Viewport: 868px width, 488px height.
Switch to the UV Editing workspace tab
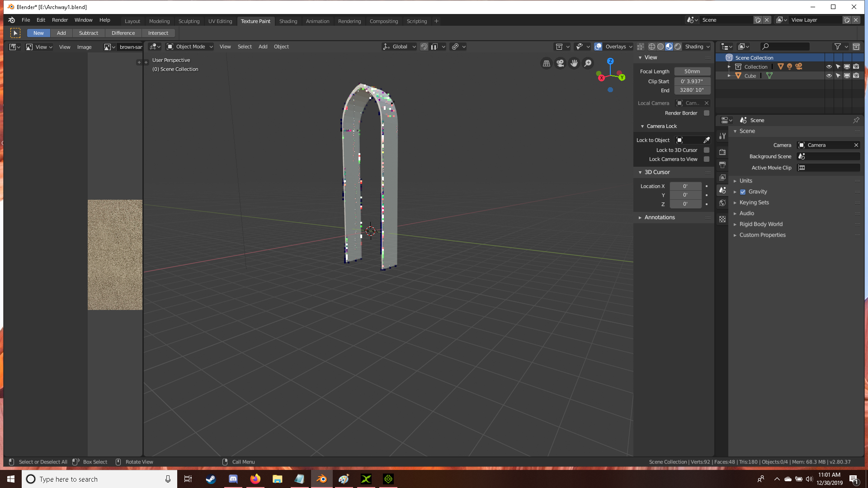[220, 21]
